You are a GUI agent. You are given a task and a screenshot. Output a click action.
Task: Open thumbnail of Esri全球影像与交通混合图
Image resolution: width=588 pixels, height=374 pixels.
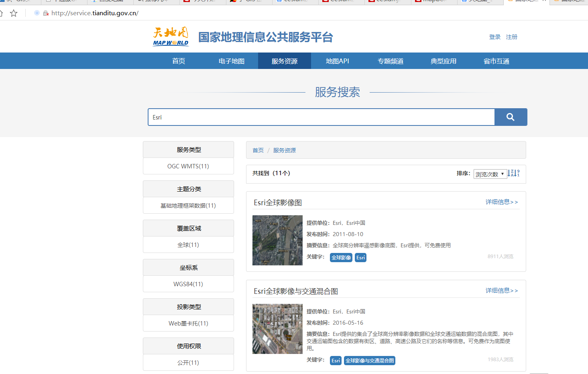click(277, 329)
